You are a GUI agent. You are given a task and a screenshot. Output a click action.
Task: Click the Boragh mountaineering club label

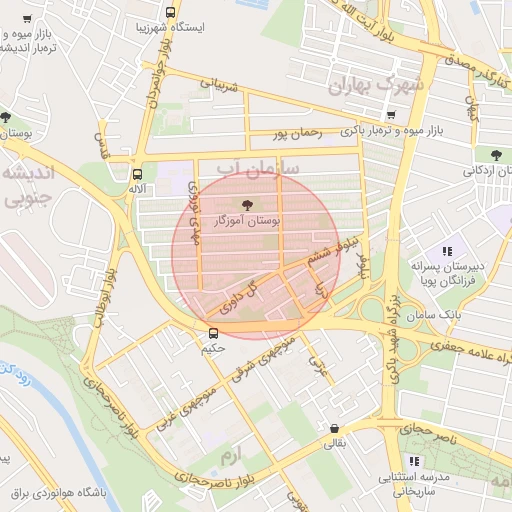pyautogui.click(x=59, y=494)
